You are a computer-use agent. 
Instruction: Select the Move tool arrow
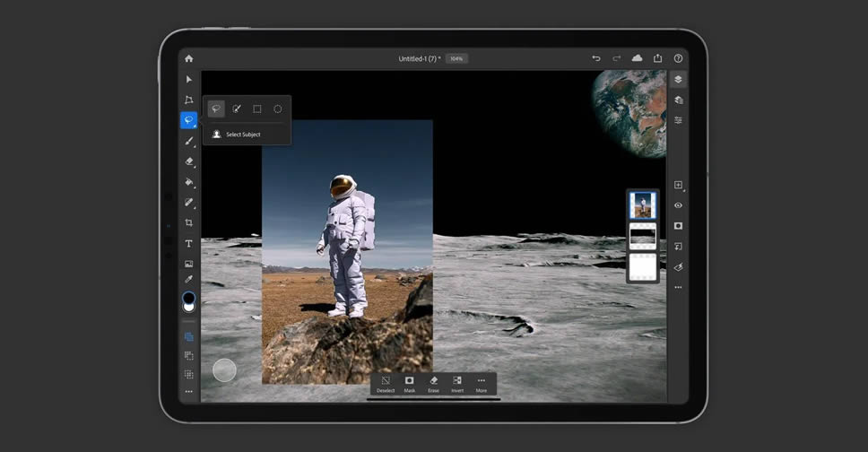tap(189, 80)
